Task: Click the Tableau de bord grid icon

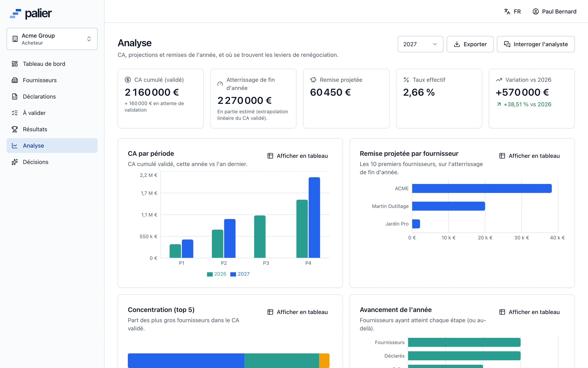Action: (14, 64)
